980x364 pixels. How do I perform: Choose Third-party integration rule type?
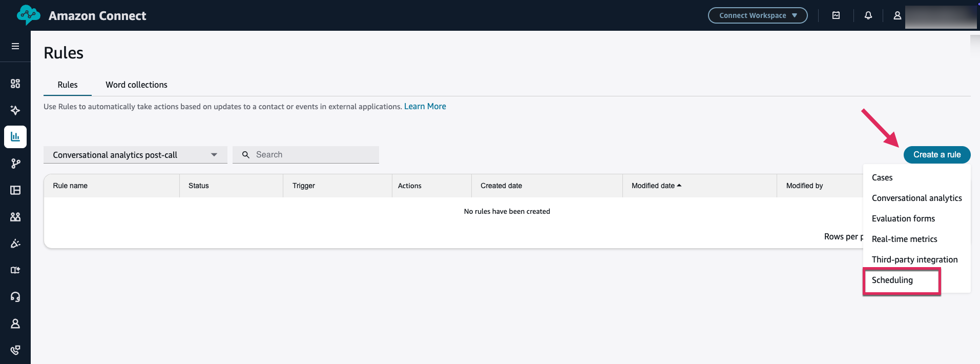914,259
